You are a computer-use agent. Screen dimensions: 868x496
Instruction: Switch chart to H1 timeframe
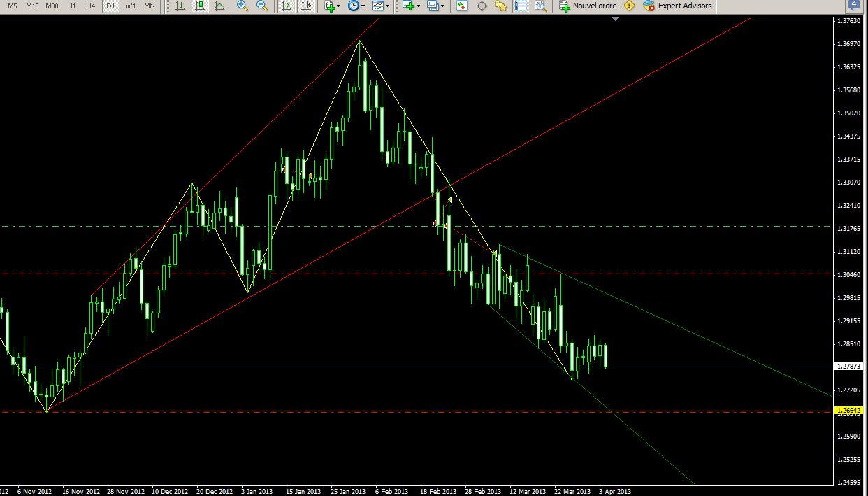coord(71,6)
